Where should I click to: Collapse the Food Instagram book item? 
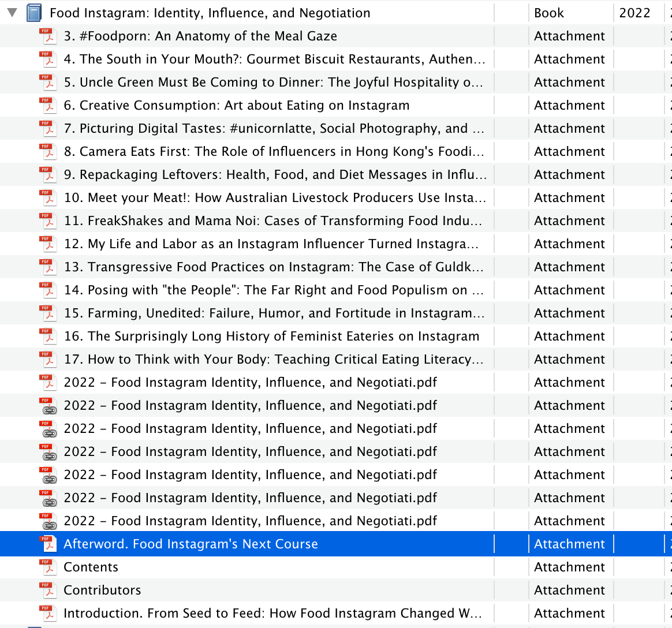click(x=12, y=13)
